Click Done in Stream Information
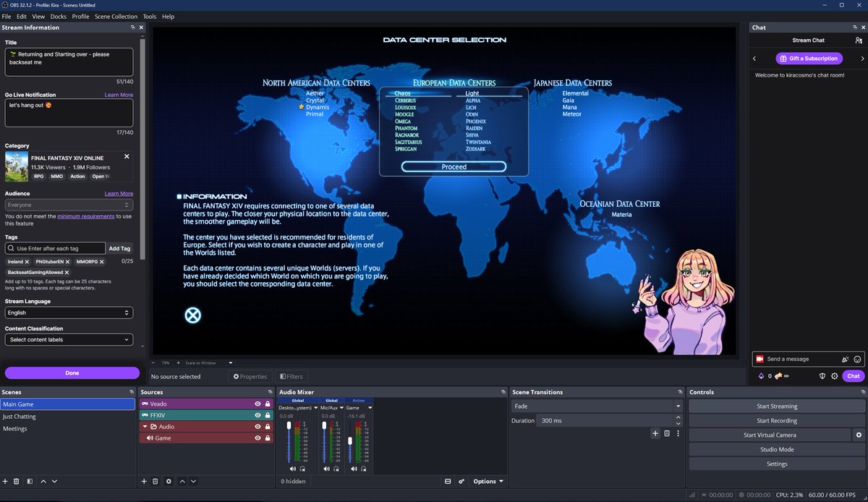The width and height of the screenshot is (868, 502). [72, 373]
